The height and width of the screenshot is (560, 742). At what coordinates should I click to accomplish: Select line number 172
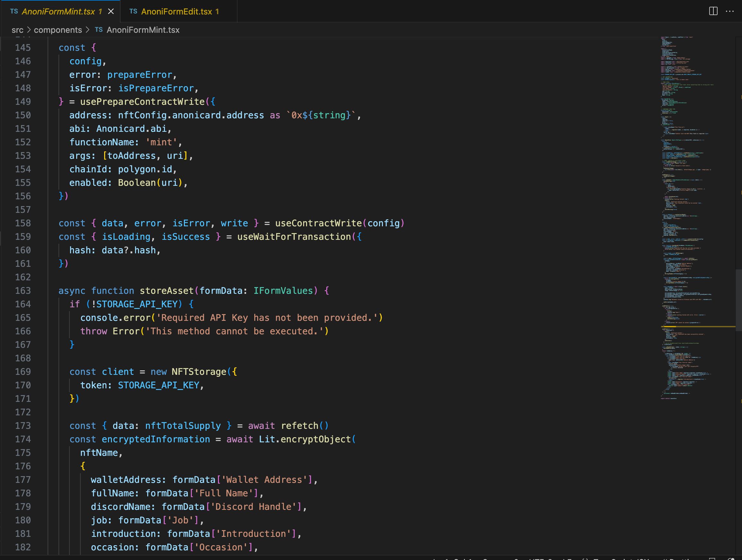click(23, 412)
